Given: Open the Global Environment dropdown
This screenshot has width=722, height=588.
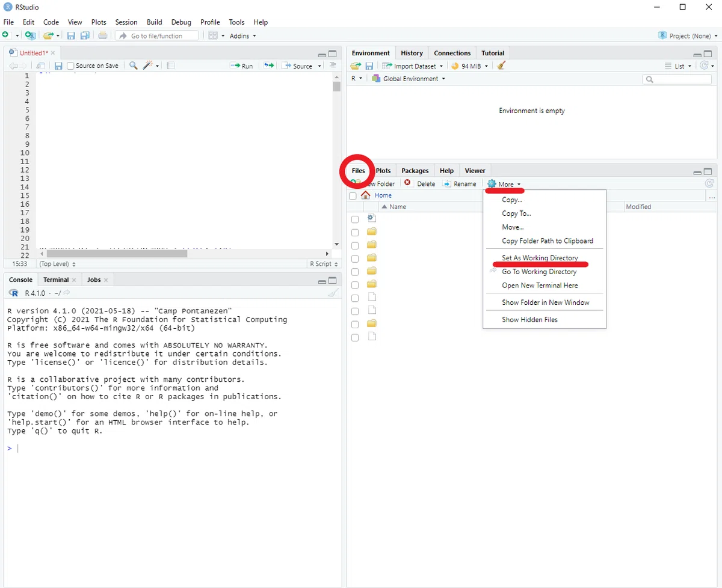Looking at the screenshot, I should point(409,79).
